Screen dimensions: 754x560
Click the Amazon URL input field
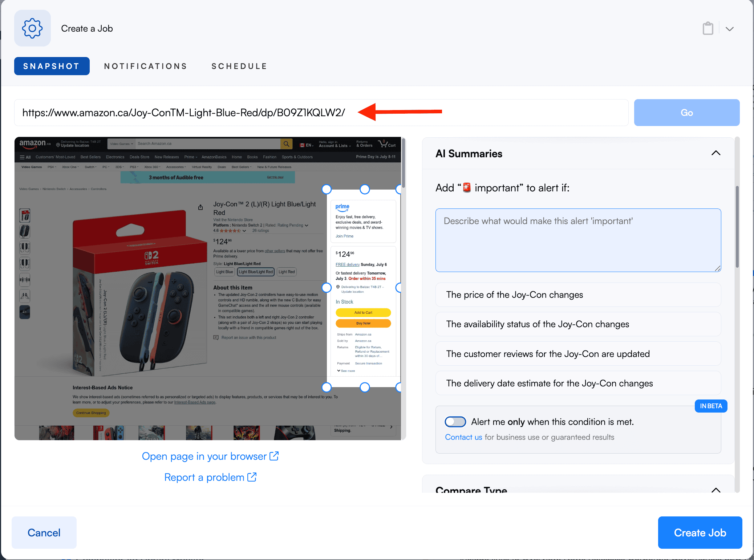321,113
